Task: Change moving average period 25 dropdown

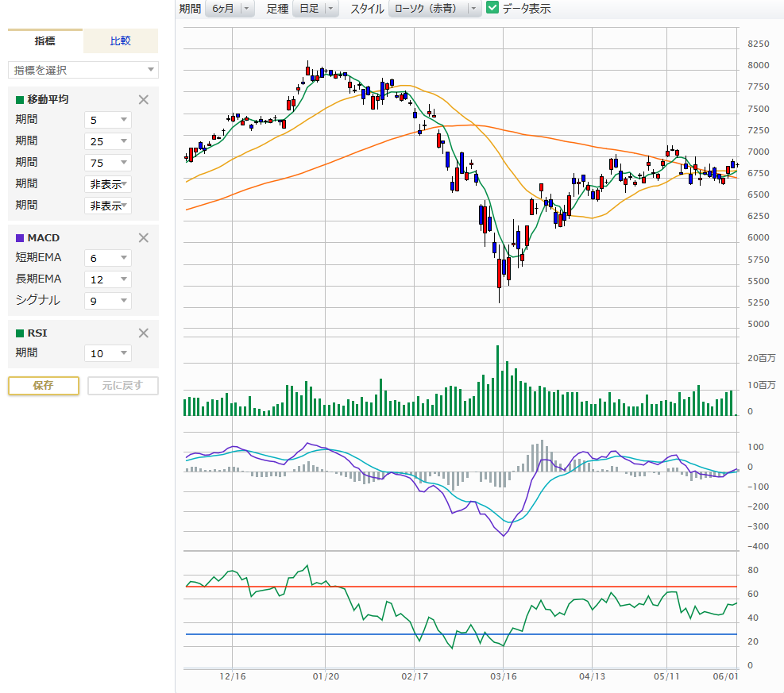Action: [x=108, y=141]
